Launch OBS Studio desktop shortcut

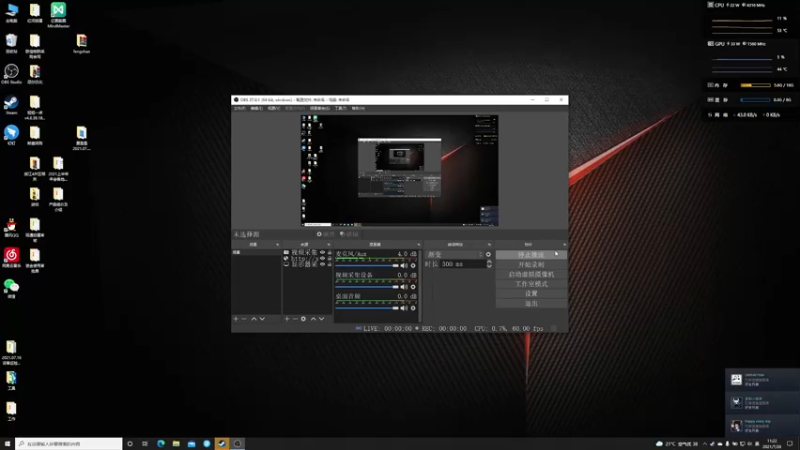coord(11,74)
